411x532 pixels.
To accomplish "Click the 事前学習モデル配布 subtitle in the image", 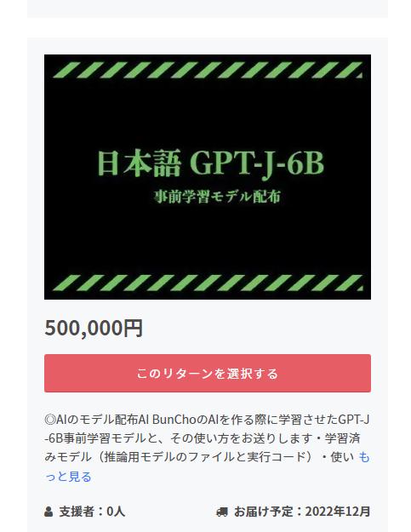I will pyautogui.click(x=217, y=197).
